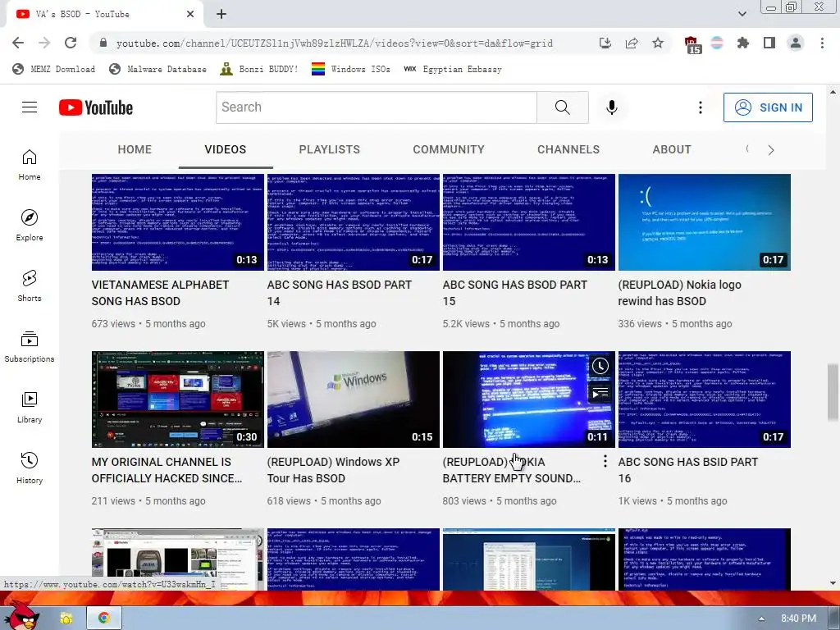
Task: Click the Chrome taskbar button
Action: point(103,619)
